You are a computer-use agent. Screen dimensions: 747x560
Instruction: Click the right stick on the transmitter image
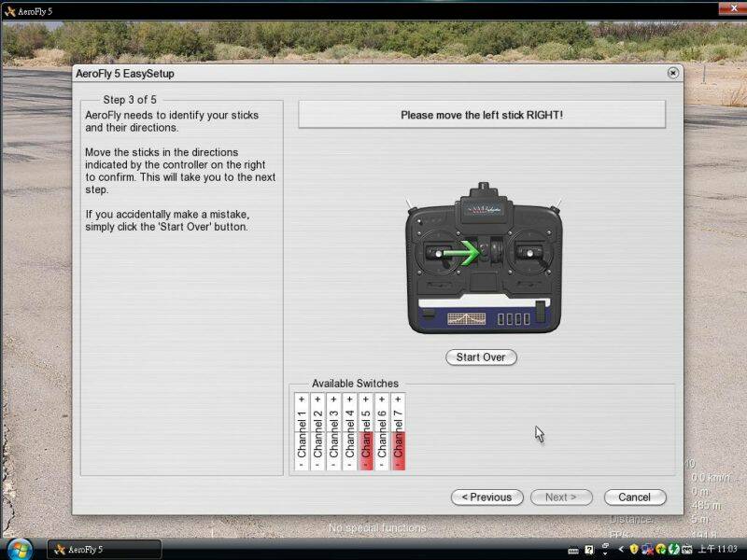coord(530,252)
